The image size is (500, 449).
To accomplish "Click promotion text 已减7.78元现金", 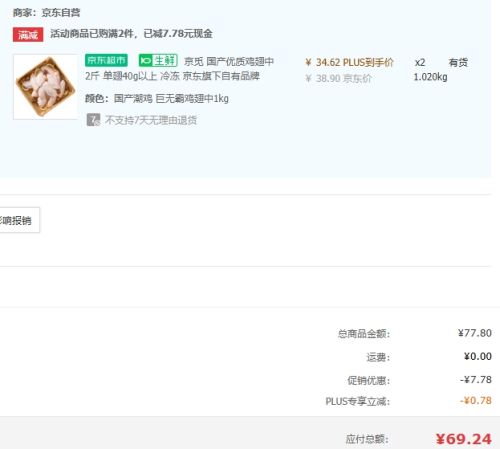I will [178, 34].
